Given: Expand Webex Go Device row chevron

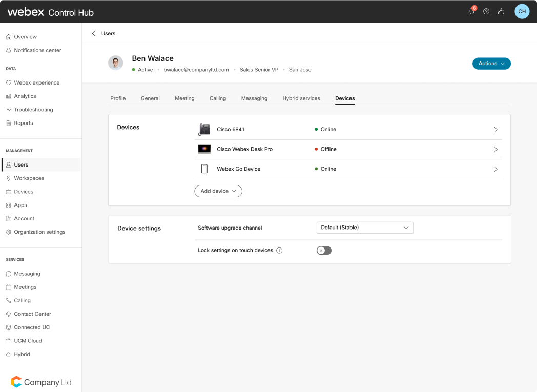Looking at the screenshot, I should click(x=495, y=169).
